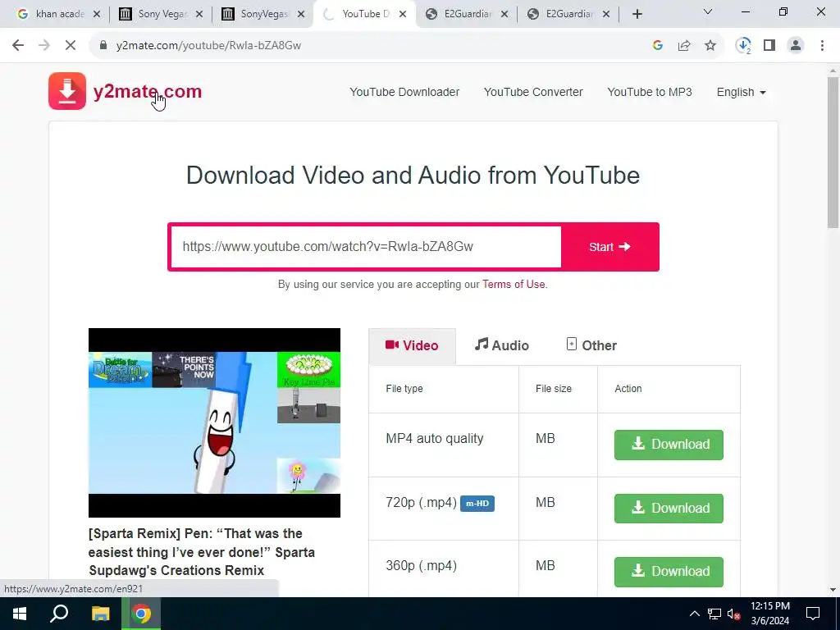This screenshot has width=840, height=630.
Task: Download the 720p mp4 file
Action: pyautogui.click(x=669, y=509)
